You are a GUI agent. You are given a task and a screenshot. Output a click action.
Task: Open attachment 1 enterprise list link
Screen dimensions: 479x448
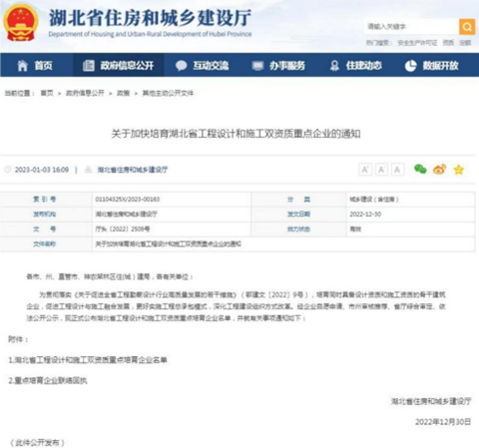tap(88, 360)
